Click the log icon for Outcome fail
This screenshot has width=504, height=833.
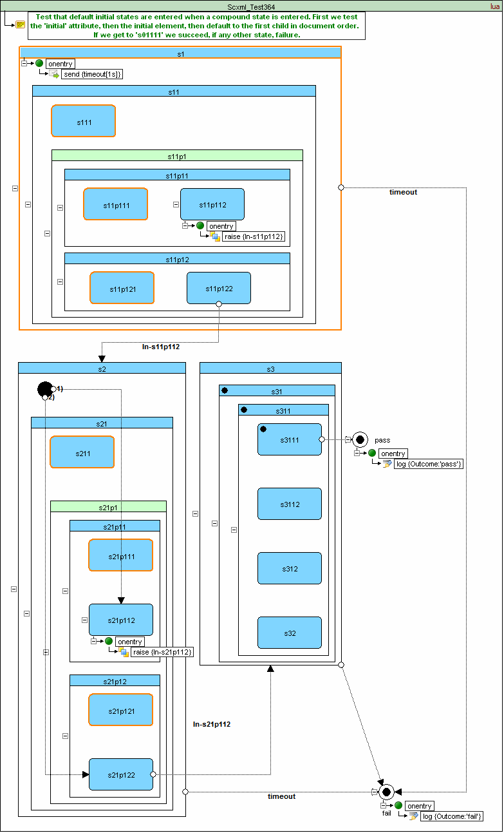click(413, 816)
